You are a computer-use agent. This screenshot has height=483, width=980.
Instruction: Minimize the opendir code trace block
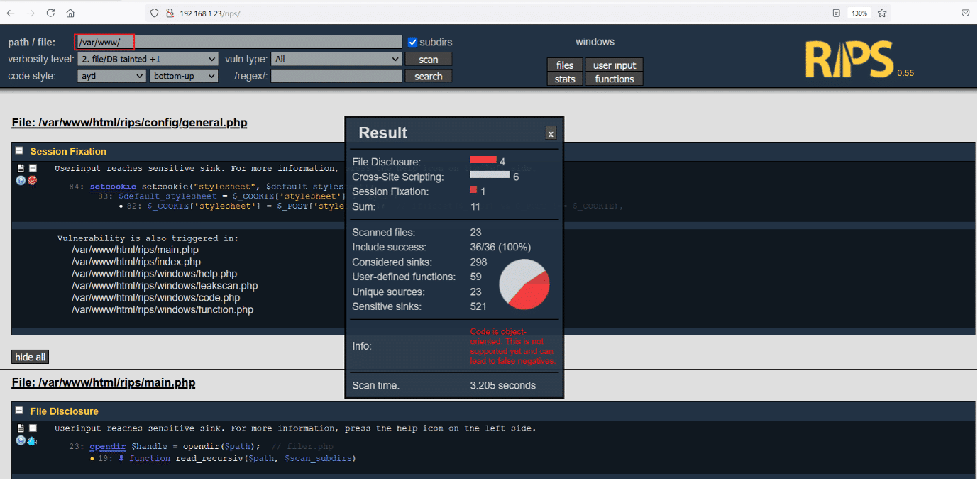click(33, 428)
